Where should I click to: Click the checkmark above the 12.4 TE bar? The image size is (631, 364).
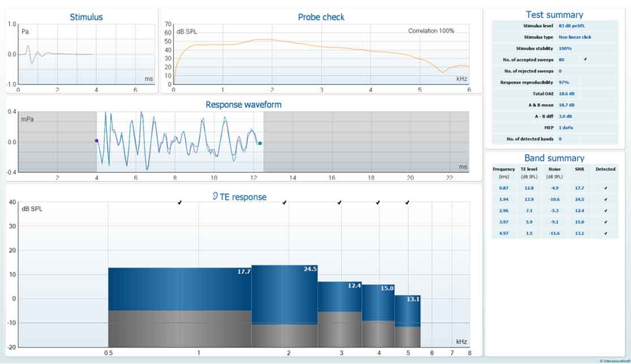coord(339,202)
